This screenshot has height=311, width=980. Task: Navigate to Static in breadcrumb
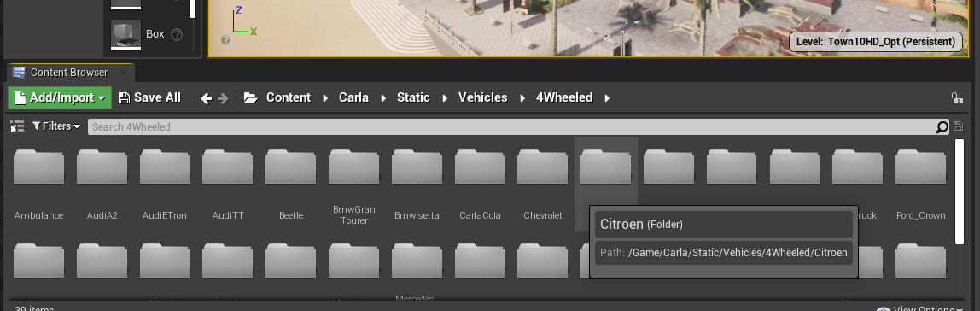pyautogui.click(x=413, y=97)
